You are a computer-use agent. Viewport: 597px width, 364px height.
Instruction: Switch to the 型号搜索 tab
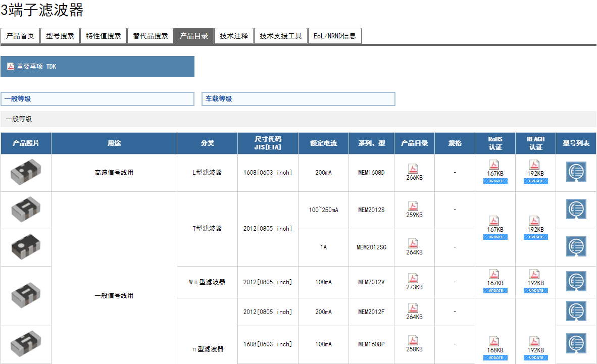tap(60, 36)
